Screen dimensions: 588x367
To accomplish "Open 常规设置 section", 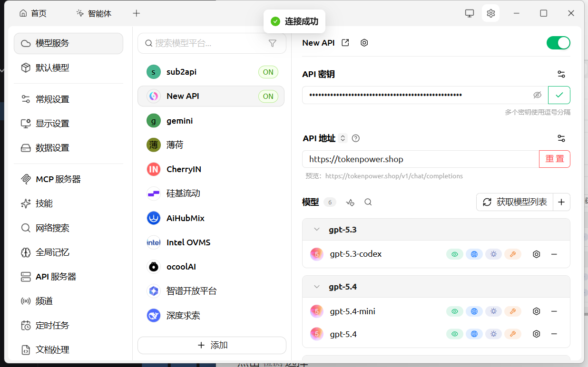I will (69, 99).
